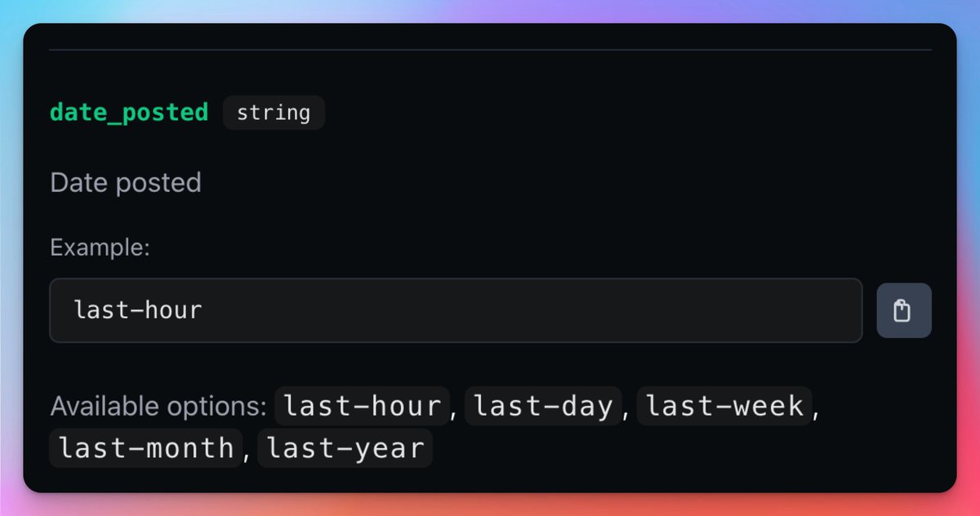Viewport: 980px width, 516px height.
Task: Click the "Example:" label
Action: [100, 247]
